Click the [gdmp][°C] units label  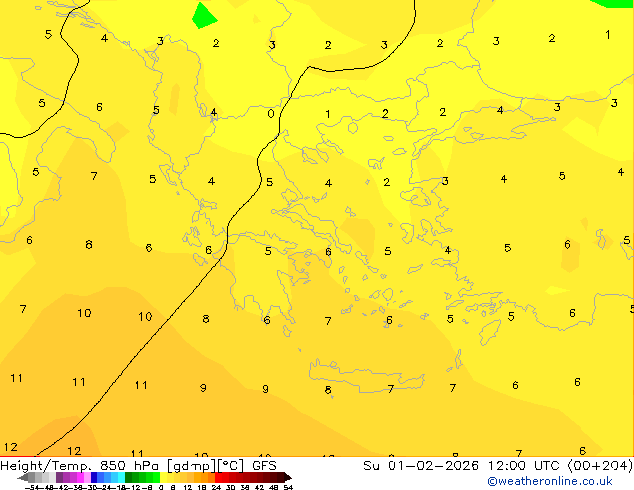207,465
